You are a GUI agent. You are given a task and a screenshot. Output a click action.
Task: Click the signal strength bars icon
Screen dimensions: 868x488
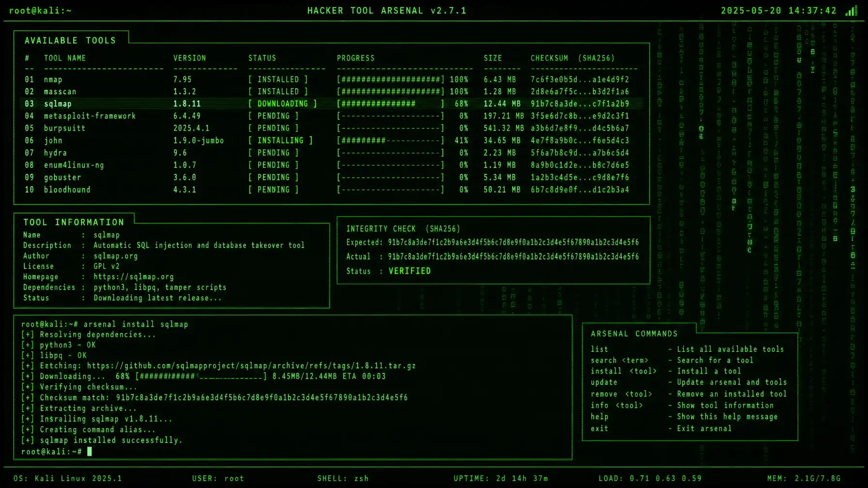point(852,11)
